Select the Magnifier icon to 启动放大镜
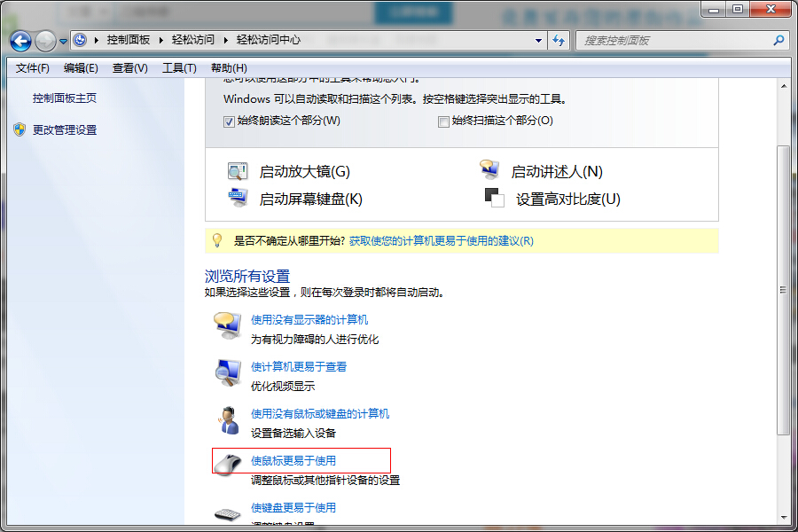 (238, 169)
